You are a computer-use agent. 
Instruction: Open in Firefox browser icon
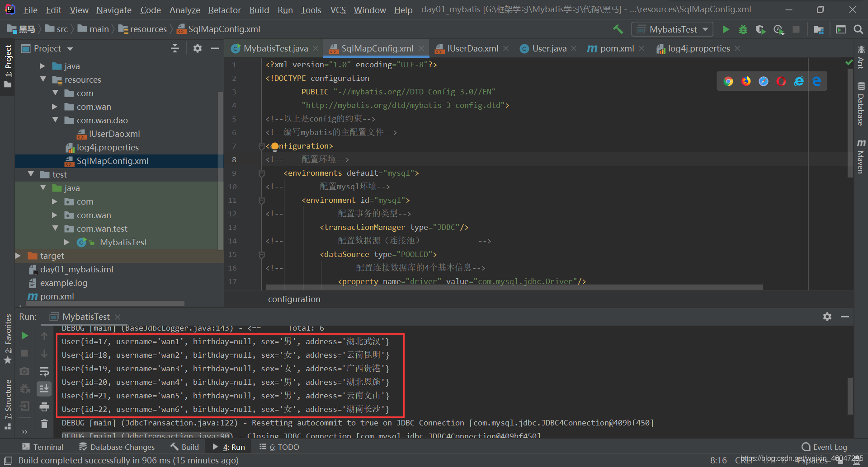pyautogui.click(x=746, y=81)
